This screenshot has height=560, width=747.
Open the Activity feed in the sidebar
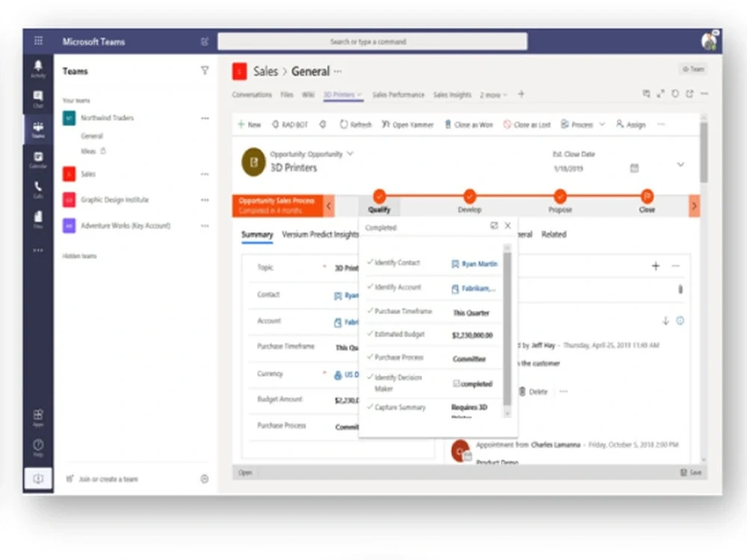(x=38, y=66)
